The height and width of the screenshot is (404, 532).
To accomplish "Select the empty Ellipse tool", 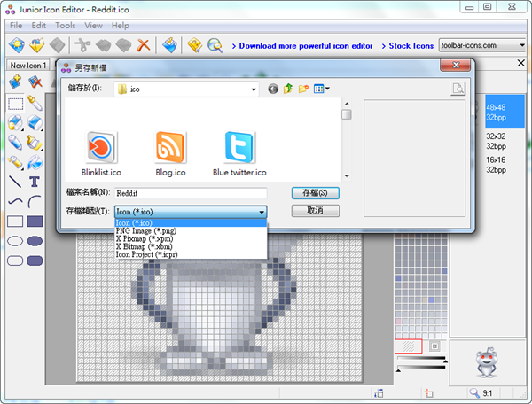I will pos(15,241).
